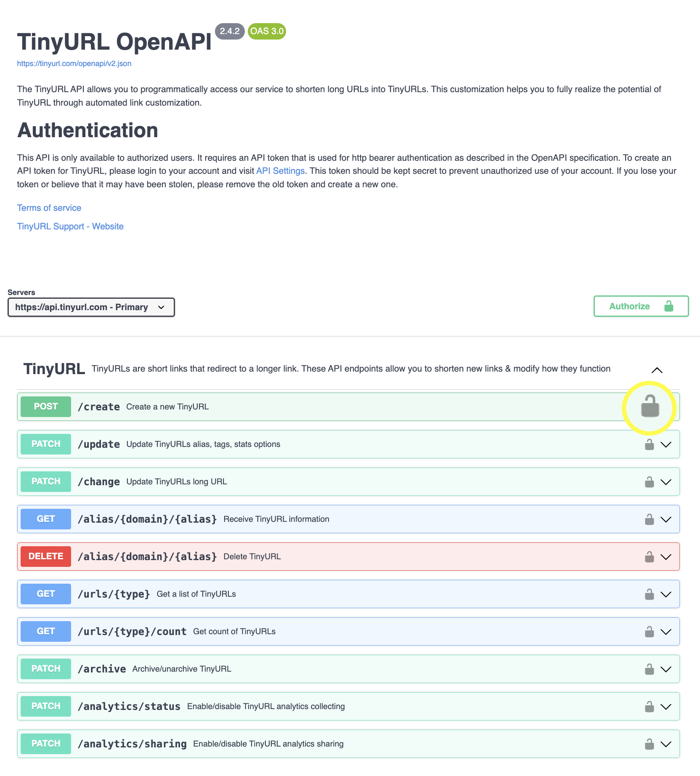The image size is (700, 776).
Task: Click the Authorize button
Action: pos(641,306)
